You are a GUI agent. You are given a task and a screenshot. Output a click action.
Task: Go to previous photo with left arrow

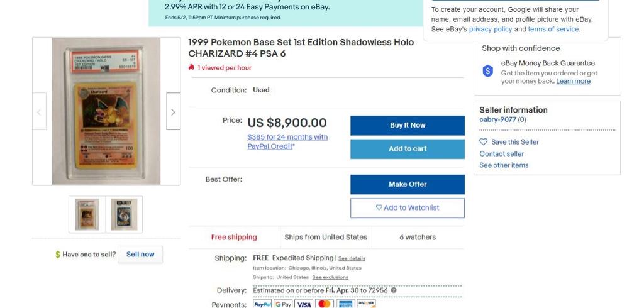point(39,112)
